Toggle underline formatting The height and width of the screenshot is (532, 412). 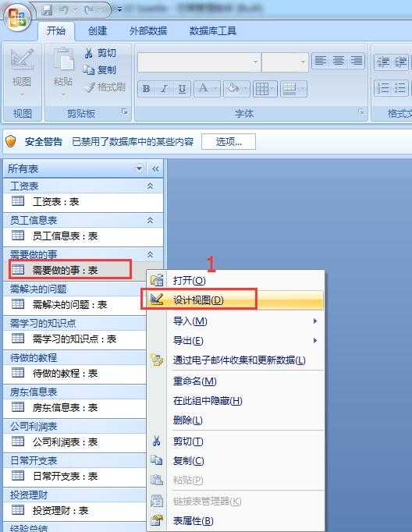point(183,89)
